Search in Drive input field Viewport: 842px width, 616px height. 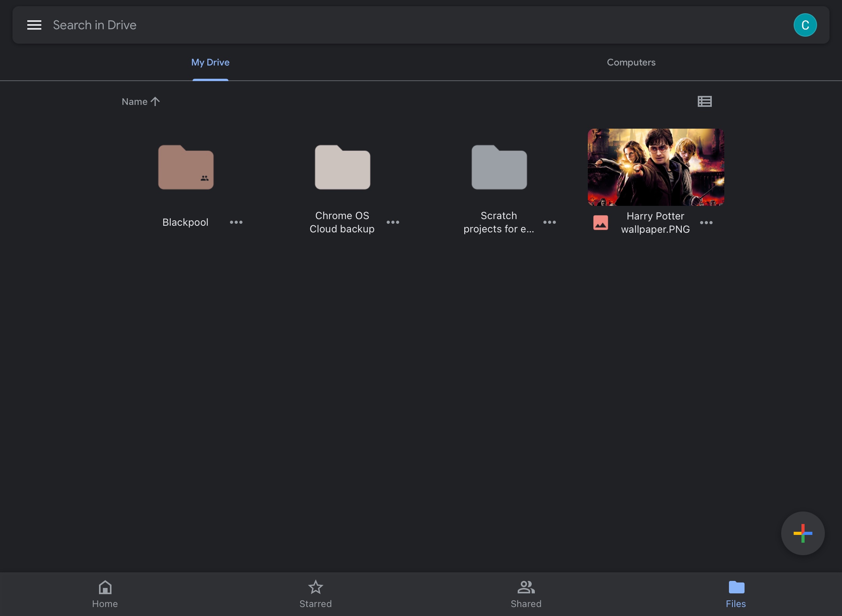point(421,24)
